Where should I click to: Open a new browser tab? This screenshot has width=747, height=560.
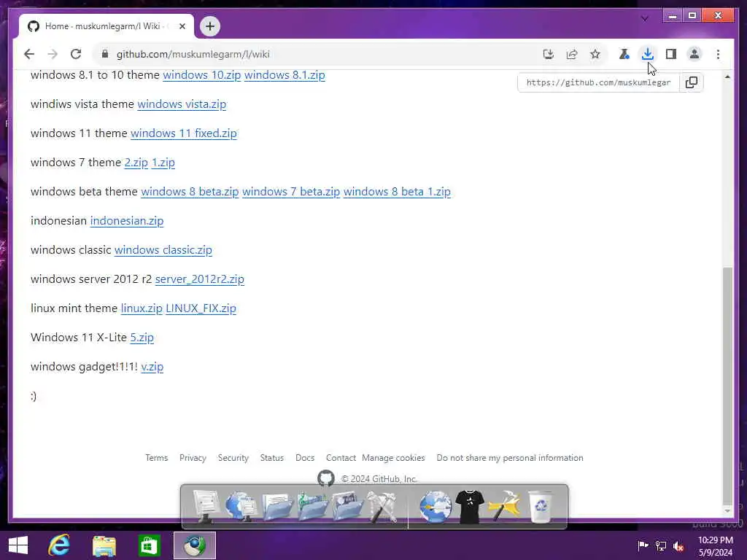pos(210,26)
